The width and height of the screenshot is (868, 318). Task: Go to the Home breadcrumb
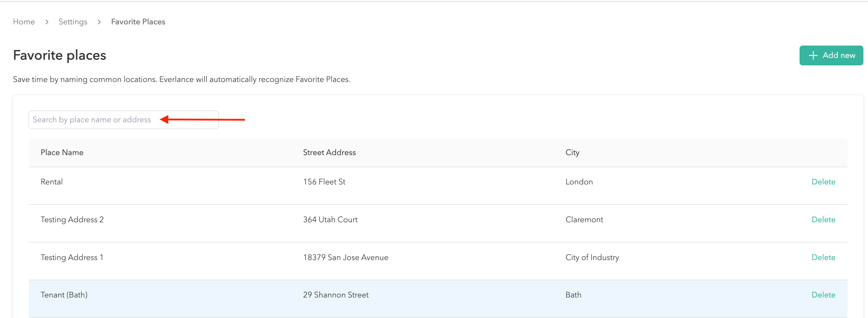click(24, 22)
